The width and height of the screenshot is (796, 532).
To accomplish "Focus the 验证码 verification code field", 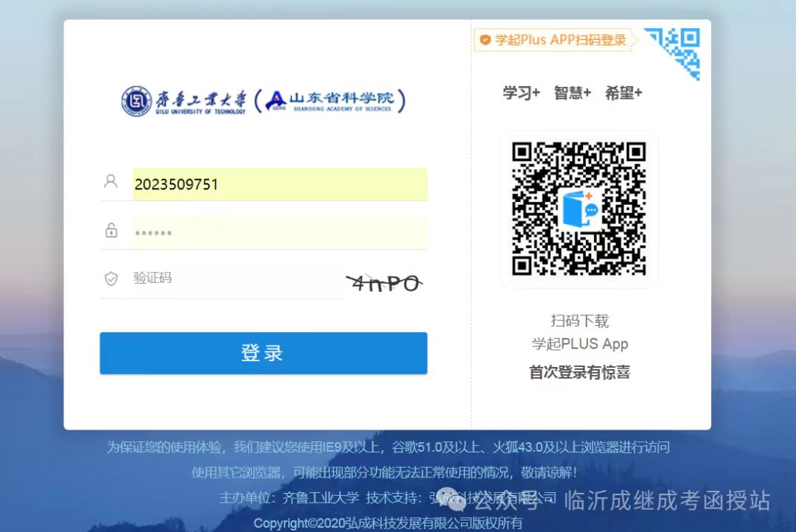I will (x=237, y=279).
